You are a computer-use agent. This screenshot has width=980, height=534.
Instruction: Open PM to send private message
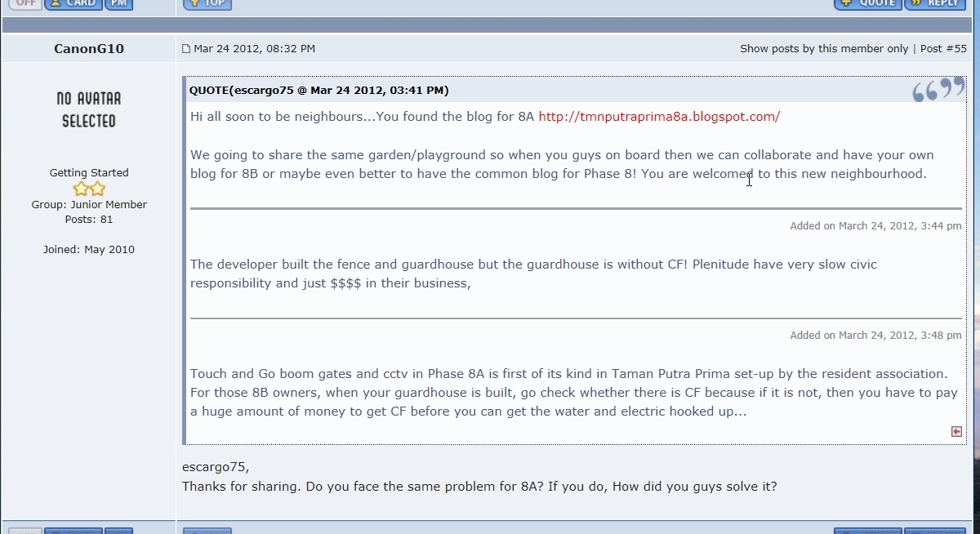(x=118, y=3)
